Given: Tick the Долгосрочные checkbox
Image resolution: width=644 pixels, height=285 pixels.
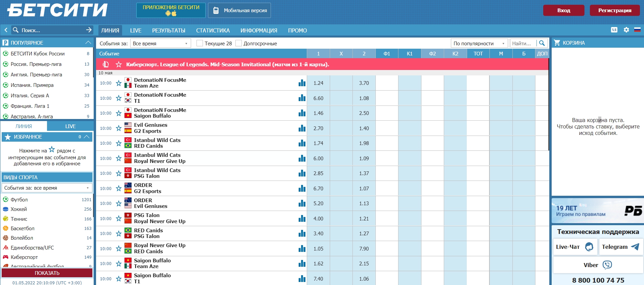Looking at the screenshot, I should click(239, 43).
